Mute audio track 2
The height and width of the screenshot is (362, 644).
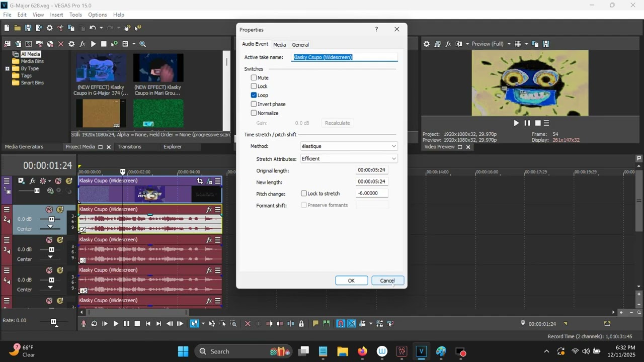coord(49,210)
